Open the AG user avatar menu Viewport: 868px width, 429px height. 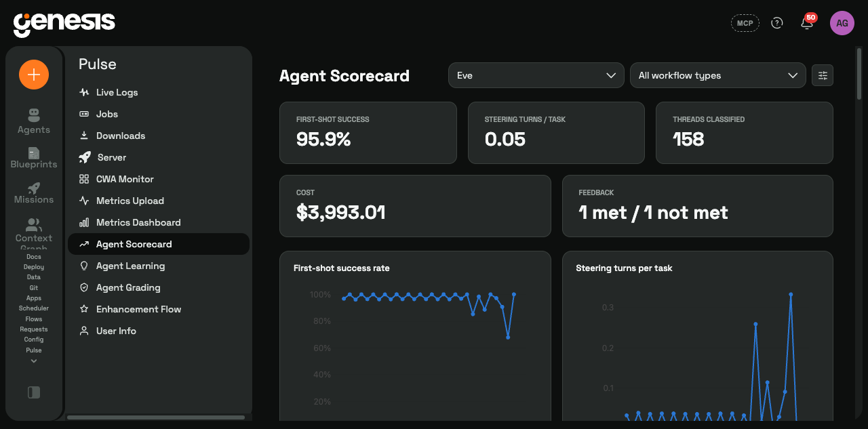tap(842, 23)
